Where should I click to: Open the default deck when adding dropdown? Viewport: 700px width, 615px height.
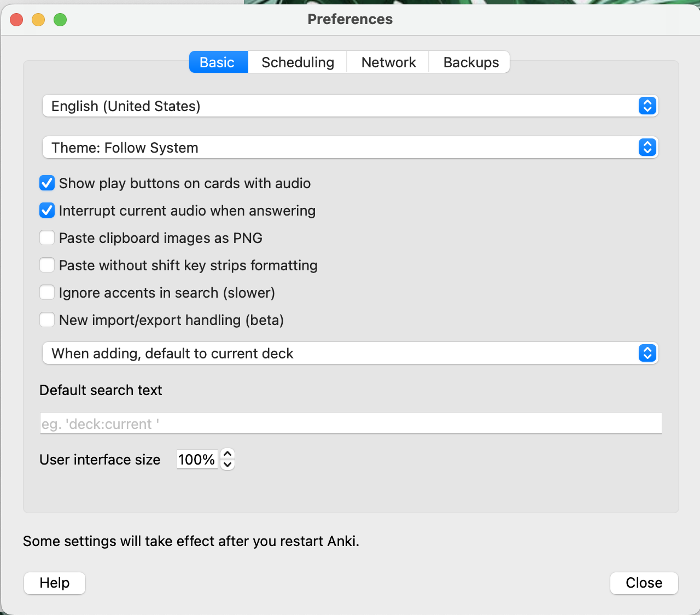(x=350, y=353)
